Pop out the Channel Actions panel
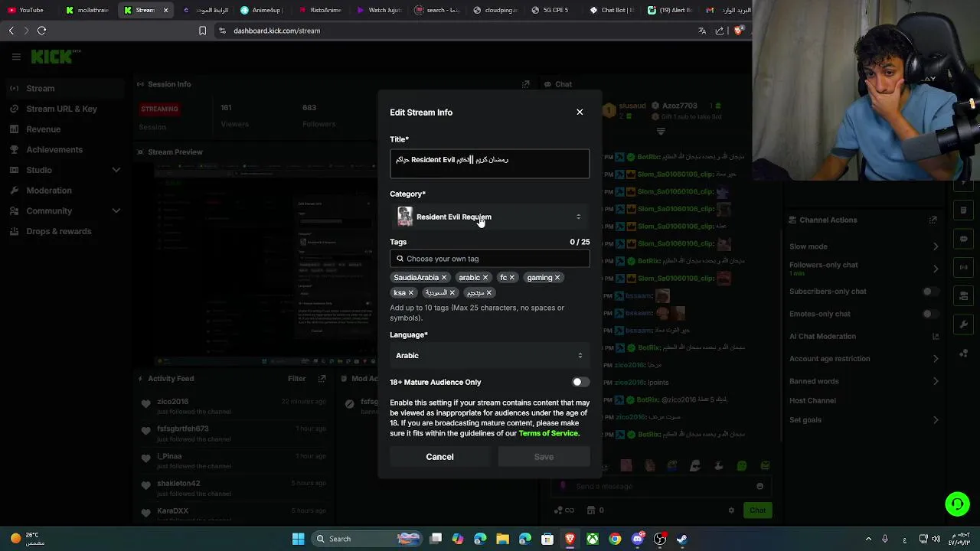 pos(933,220)
